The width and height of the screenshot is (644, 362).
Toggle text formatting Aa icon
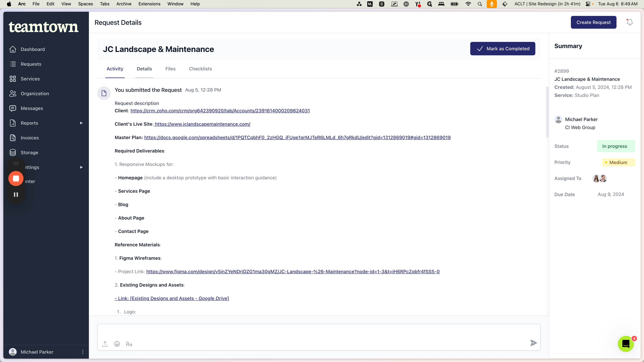pyautogui.click(x=129, y=344)
